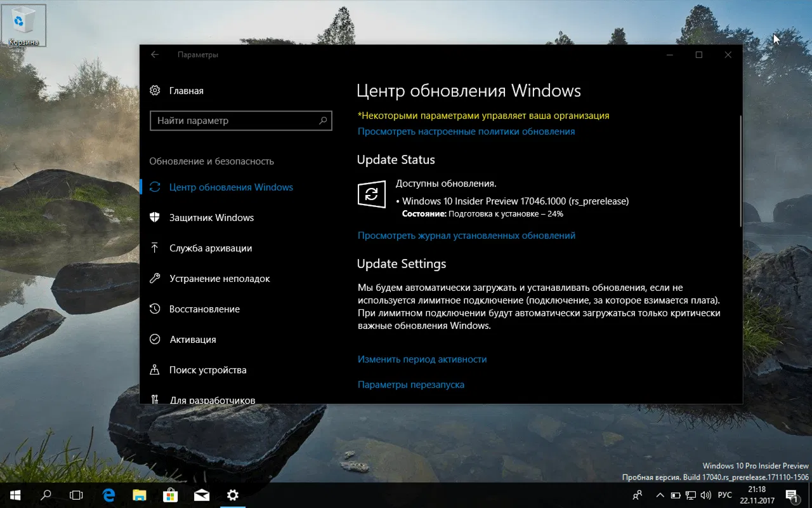Select the Защитник Windows shield icon
The image size is (812, 508).
click(155, 217)
